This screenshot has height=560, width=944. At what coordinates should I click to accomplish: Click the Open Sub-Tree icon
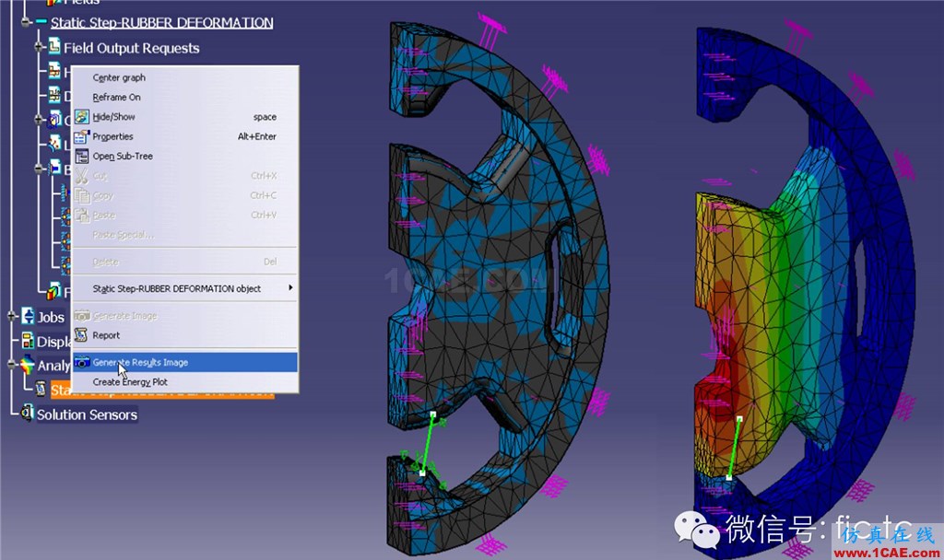82,157
